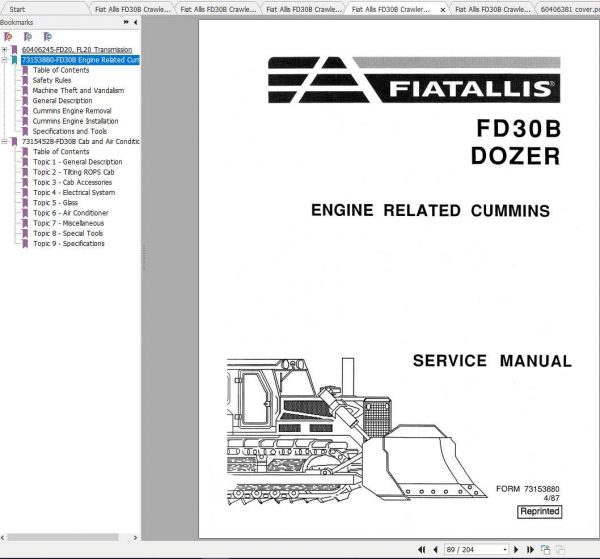Click the second bookmark toolbar icon
600x559 pixels.
click(x=28, y=37)
